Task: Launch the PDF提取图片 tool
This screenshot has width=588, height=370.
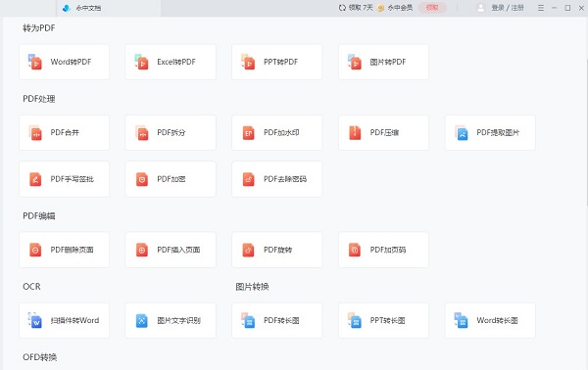Action: tap(490, 132)
